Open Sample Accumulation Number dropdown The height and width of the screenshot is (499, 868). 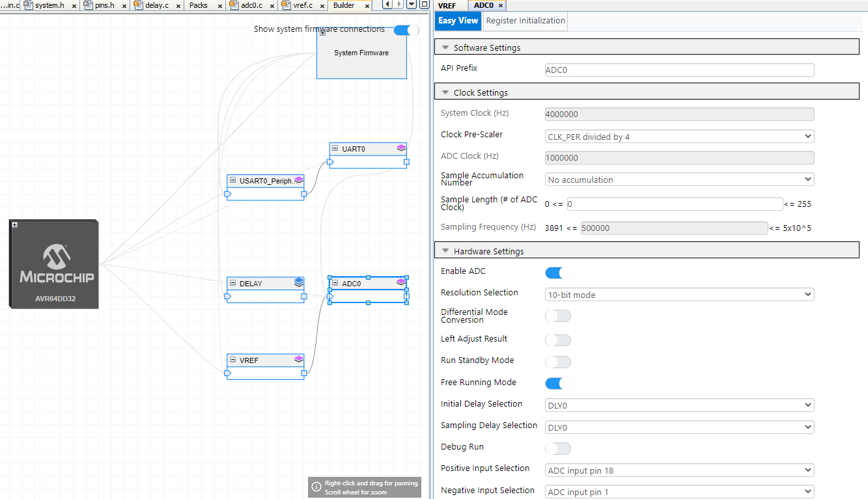[679, 180]
